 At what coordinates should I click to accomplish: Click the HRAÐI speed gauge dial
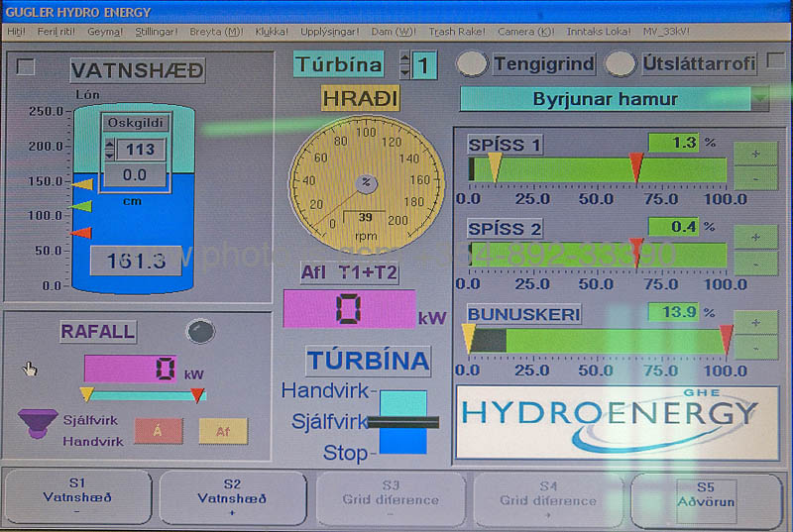tap(367, 183)
